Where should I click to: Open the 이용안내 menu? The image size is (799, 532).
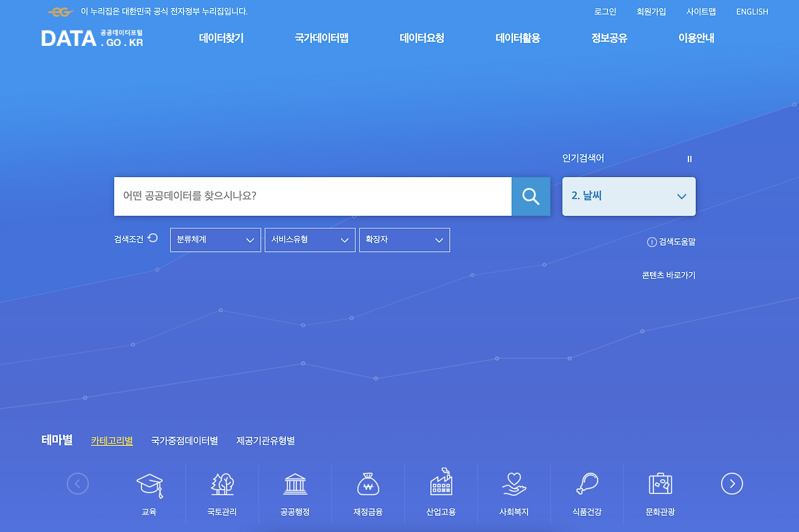[x=696, y=38]
